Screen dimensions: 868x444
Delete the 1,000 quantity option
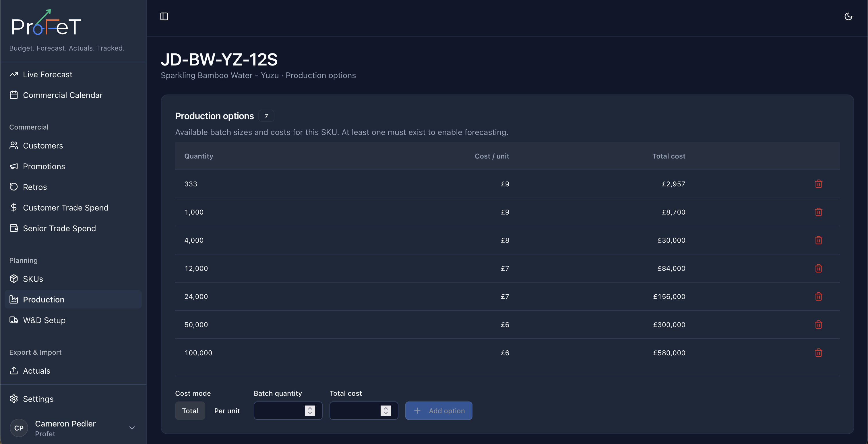(818, 212)
